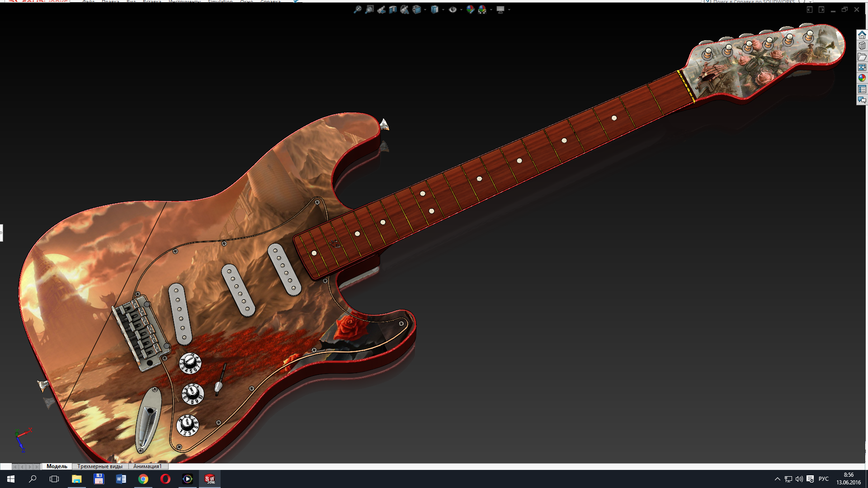Open Opera browser from the taskbar
Viewport: 868px width, 488px height.
(x=165, y=479)
